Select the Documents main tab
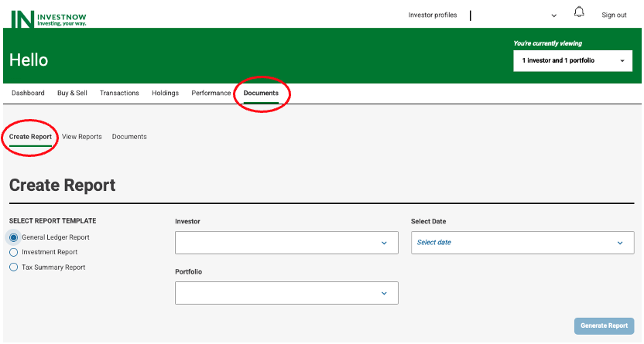 click(x=261, y=93)
